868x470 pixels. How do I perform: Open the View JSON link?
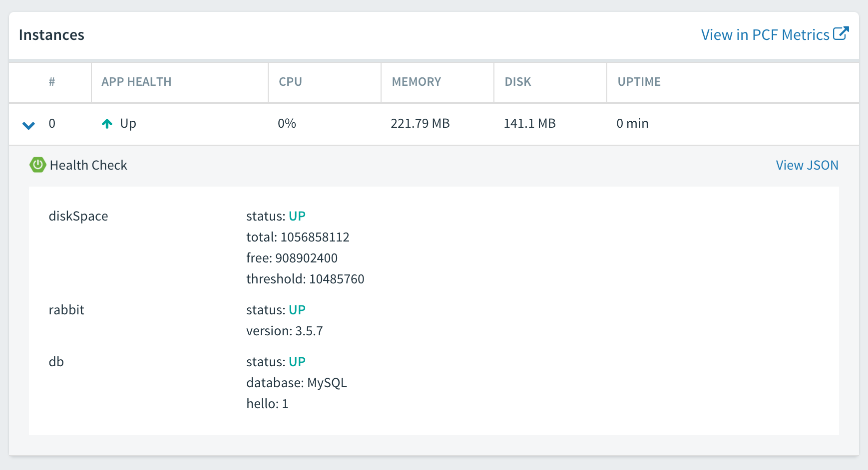[x=807, y=165]
